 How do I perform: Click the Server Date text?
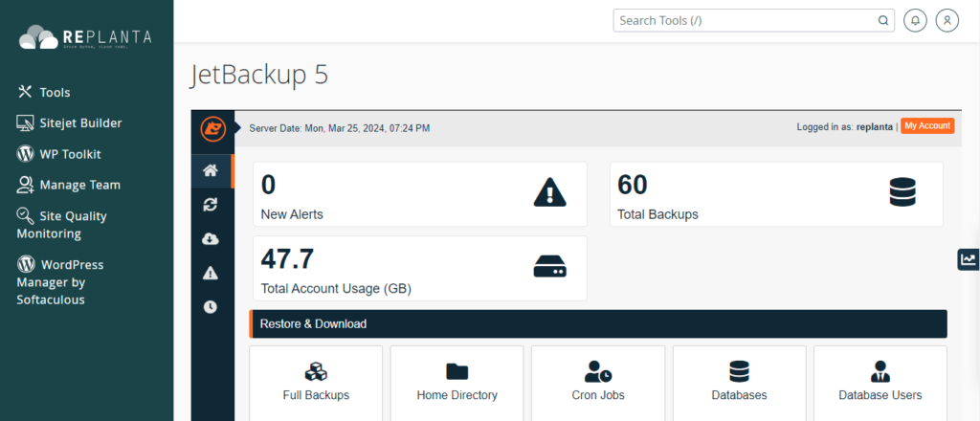pos(340,128)
